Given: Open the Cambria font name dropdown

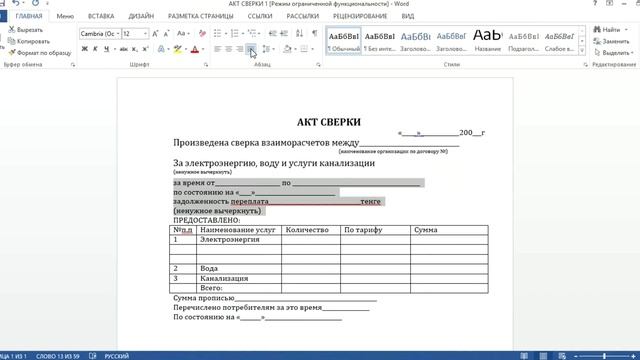Looking at the screenshot, I should [x=118, y=34].
